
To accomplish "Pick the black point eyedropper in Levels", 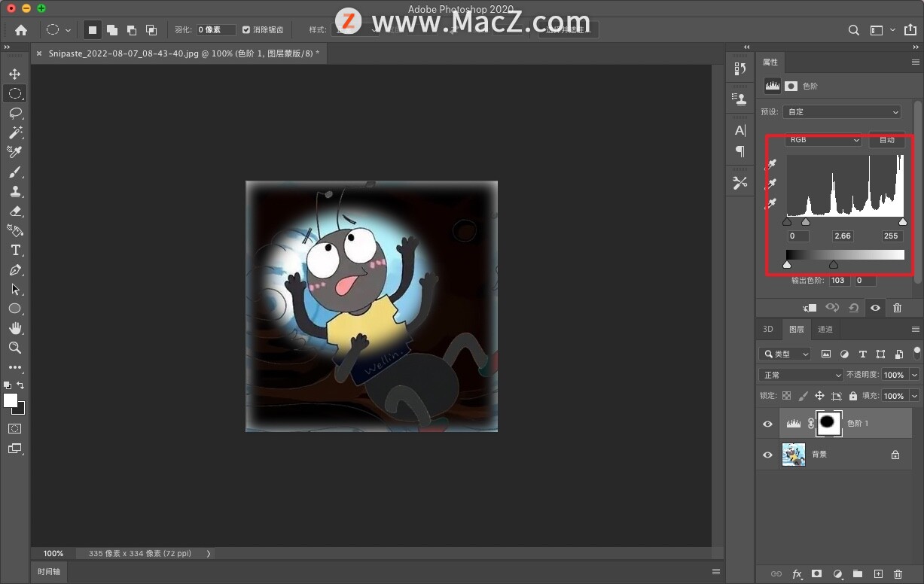I will click(771, 164).
